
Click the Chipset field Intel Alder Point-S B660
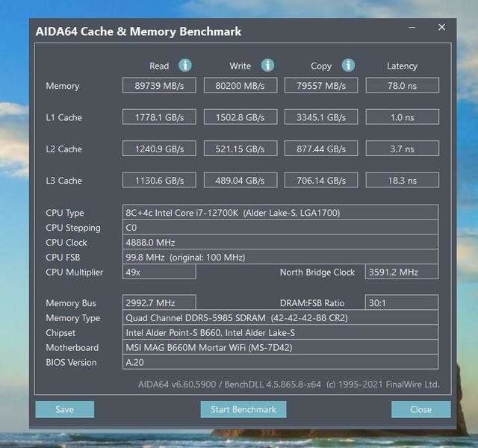pyautogui.click(x=280, y=332)
